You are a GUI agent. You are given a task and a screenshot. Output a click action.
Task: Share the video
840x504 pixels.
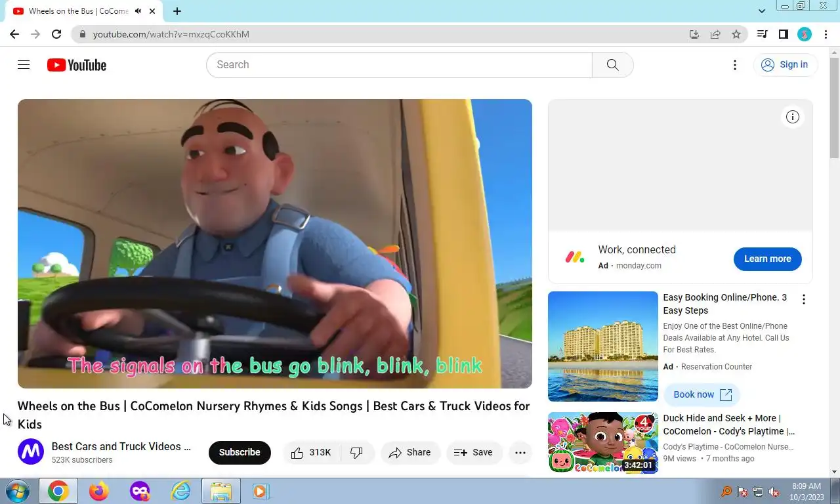pyautogui.click(x=410, y=452)
